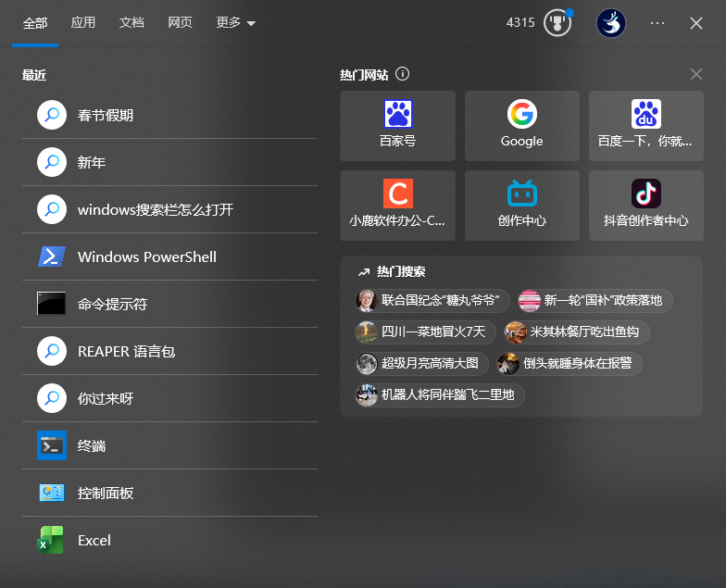726x588 pixels.
Task: Search again for REAPER 语言包
Action: (170, 351)
